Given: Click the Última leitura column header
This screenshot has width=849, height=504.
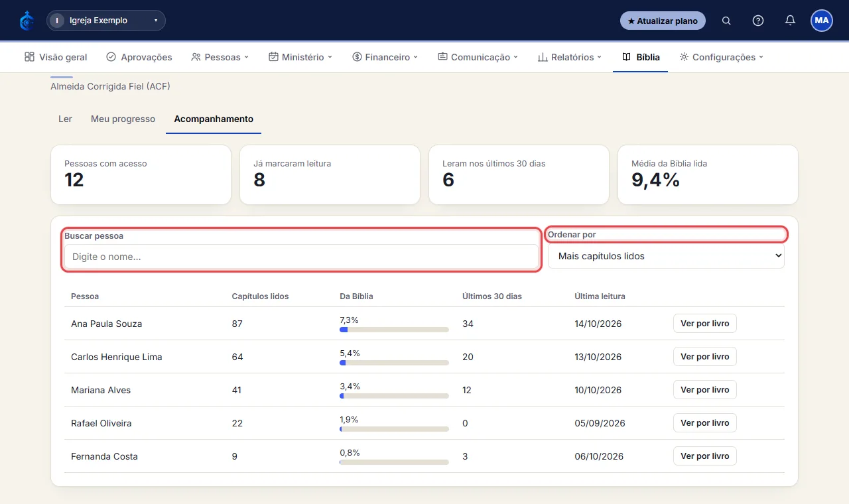Looking at the screenshot, I should 600,296.
